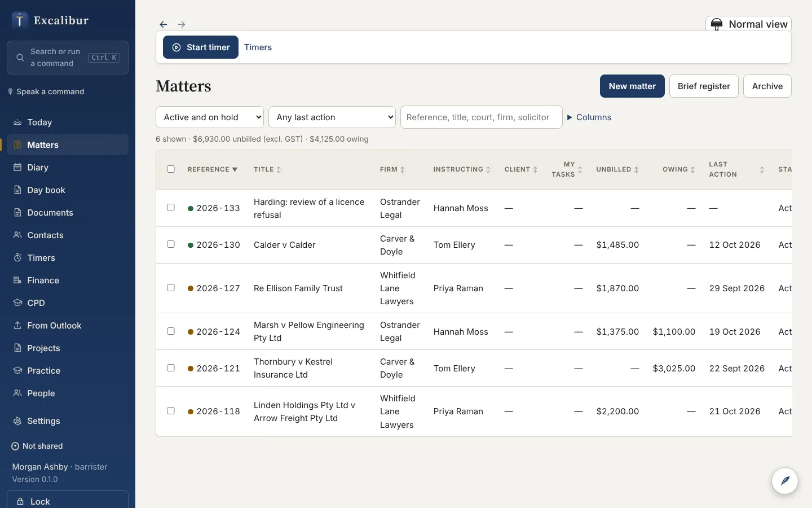
Task: Sort by the Unbilled column header
Action: click(617, 169)
